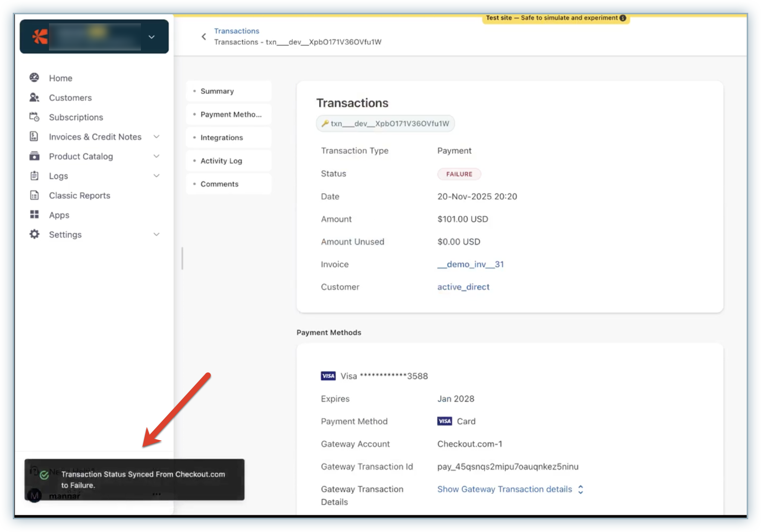Viewport: 761px width, 532px height.
Task: Click the Home dashboard icon
Action: (34, 78)
